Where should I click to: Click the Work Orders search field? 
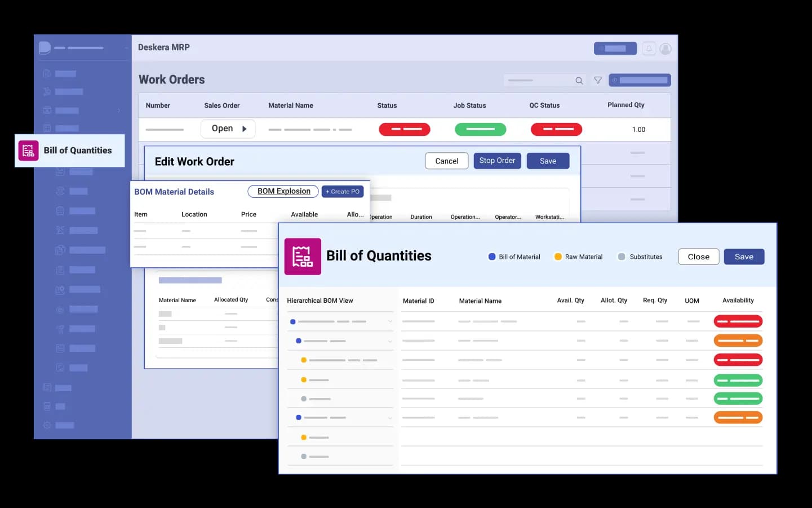[538, 81]
